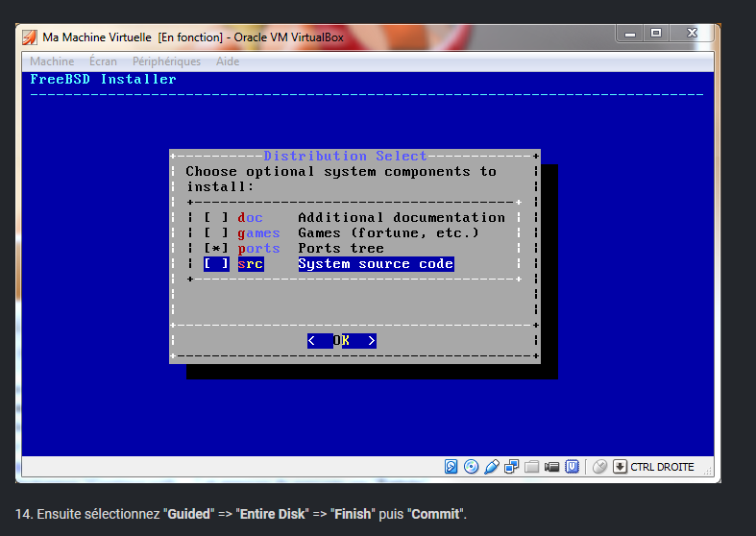Select the 'src' component name
The height and width of the screenshot is (536, 756).
click(251, 264)
